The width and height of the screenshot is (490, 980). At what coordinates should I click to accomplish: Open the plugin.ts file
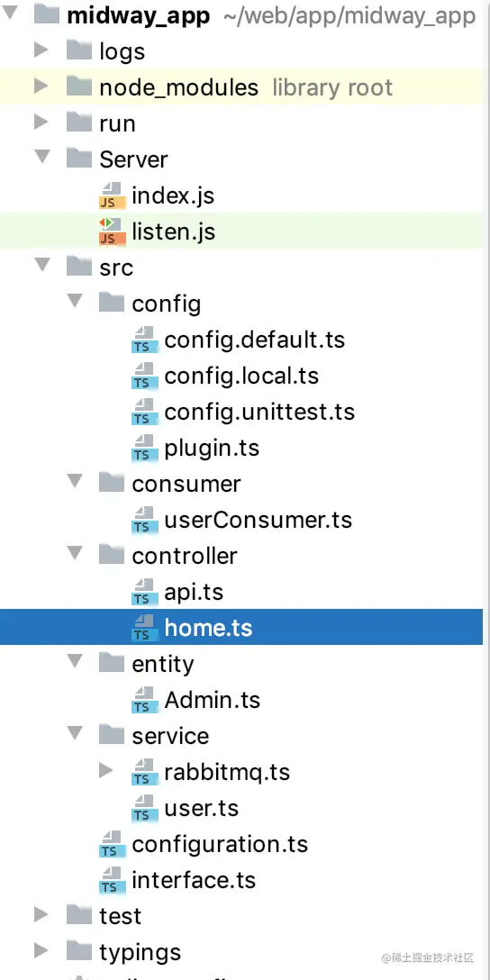coord(212,449)
